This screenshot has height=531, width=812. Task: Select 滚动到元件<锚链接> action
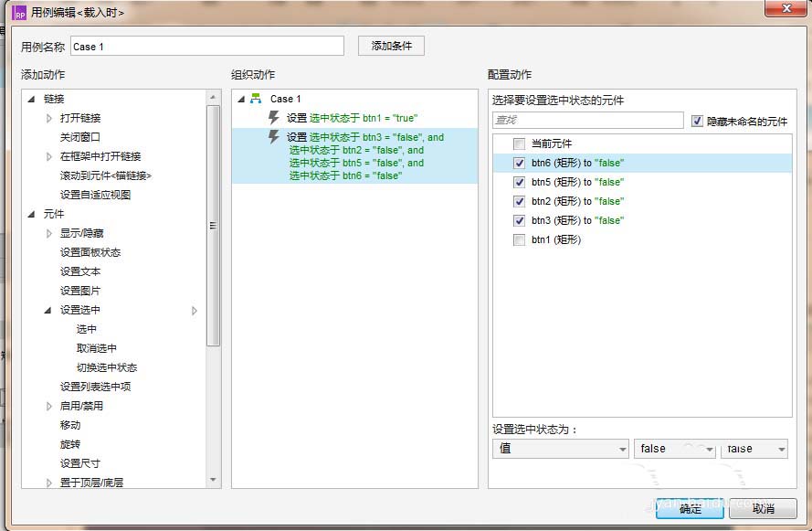tap(105, 175)
